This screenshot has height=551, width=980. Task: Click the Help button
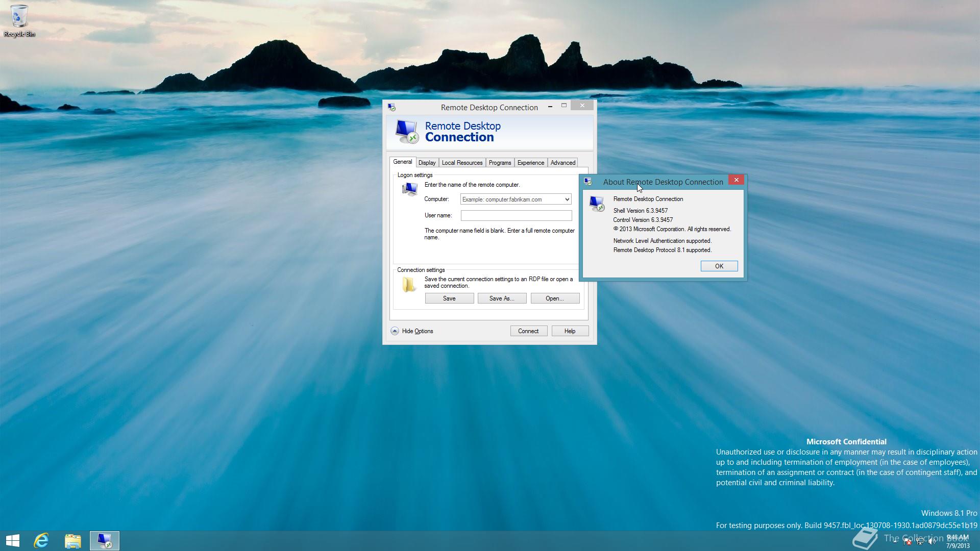[570, 331]
